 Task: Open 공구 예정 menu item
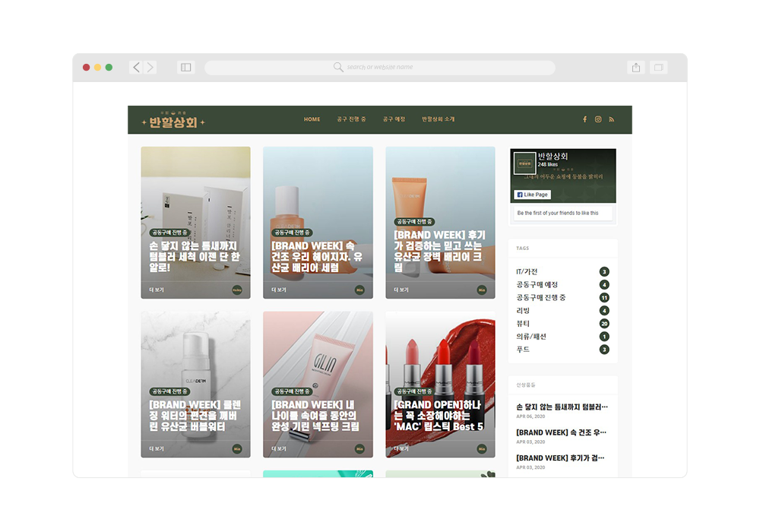click(x=394, y=119)
